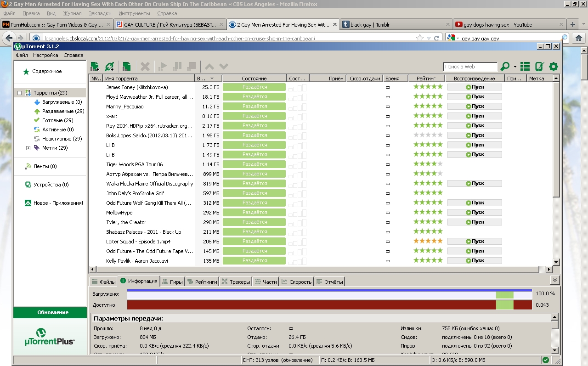Click the Add Torrent toolbar icon
The width and height of the screenshot is (588, 366).
[95, 67]
